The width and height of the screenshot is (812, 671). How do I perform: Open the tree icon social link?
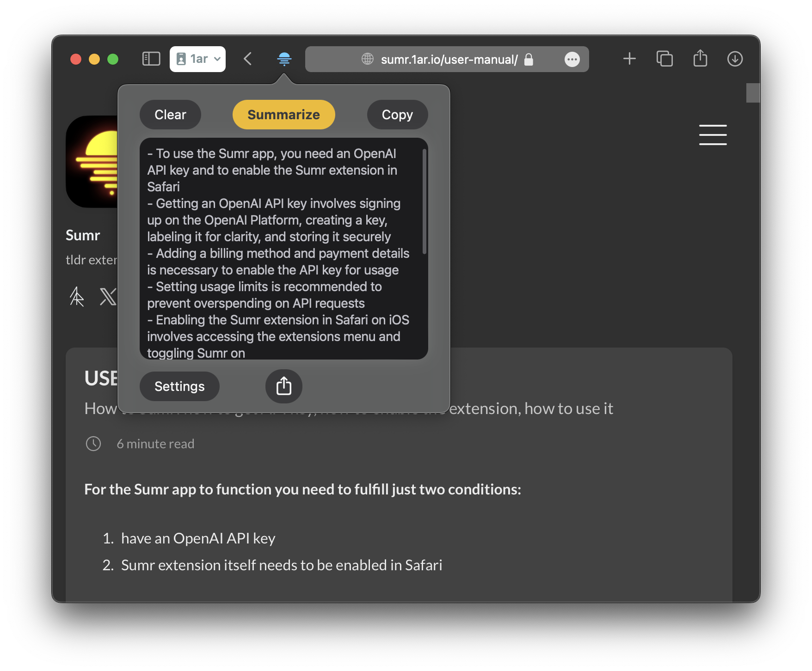point(77,297)
